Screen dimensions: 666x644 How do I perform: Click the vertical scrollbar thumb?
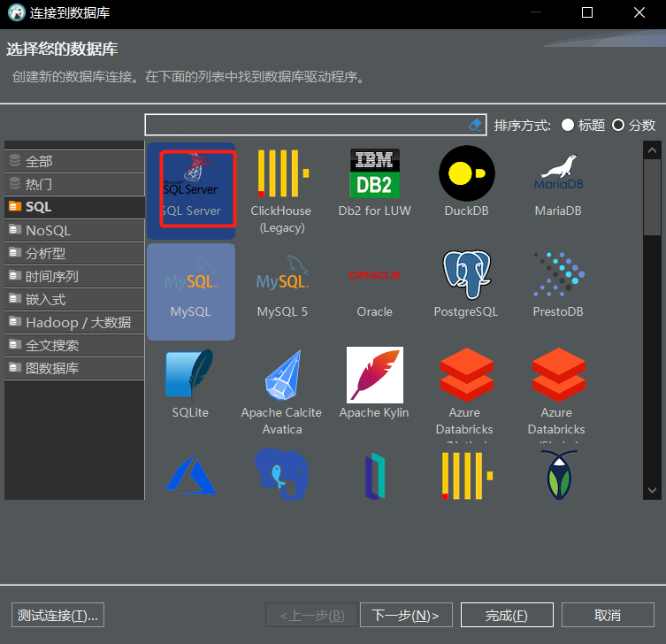[x=652, y=197]
